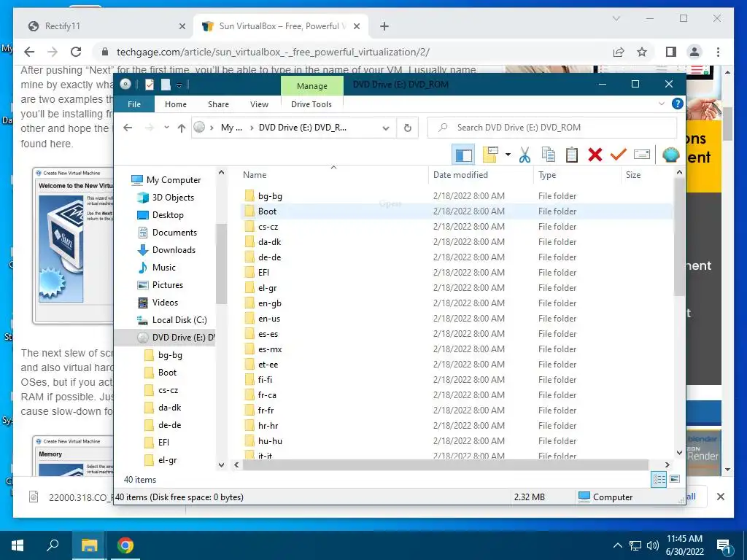The width and height of the screenshot is (747, 560).
Task: Go back in Explorer navigation
Action: pos(128,128)
